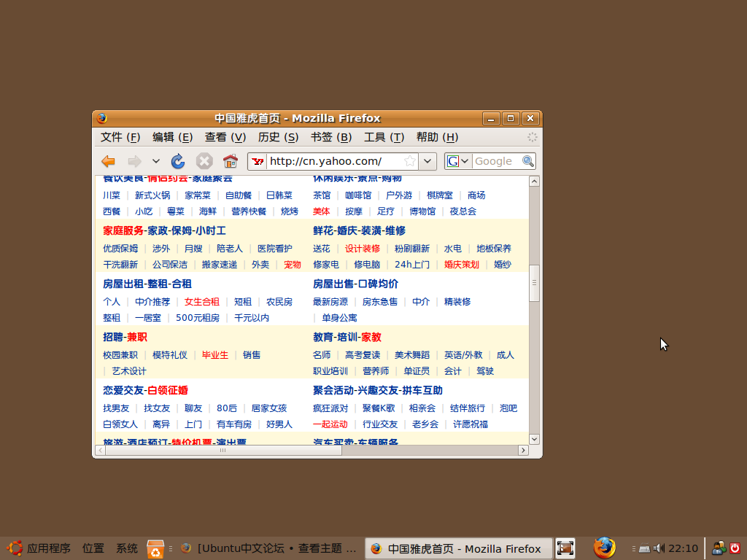747x560 pixels.
Task: Click the user switcher icon in panel
Action: 719,548
